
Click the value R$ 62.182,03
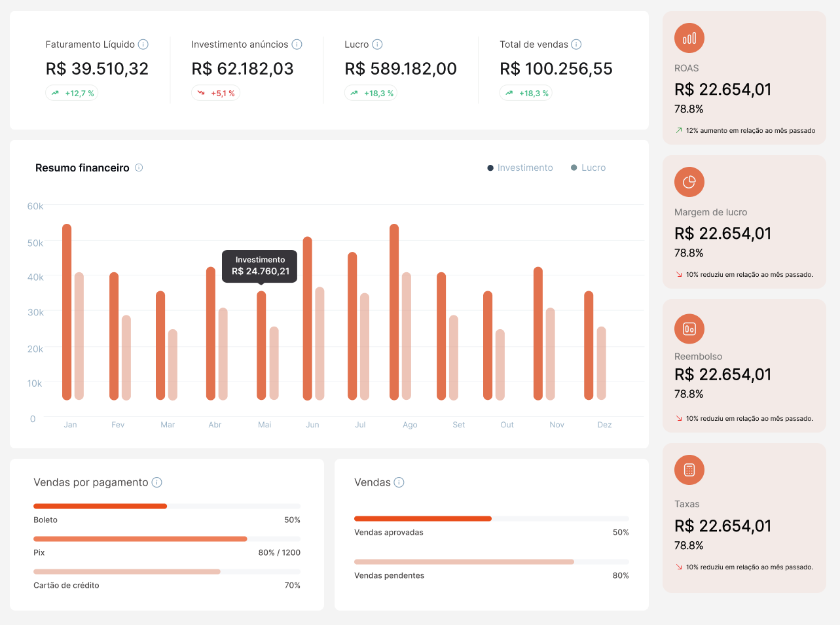242,69
